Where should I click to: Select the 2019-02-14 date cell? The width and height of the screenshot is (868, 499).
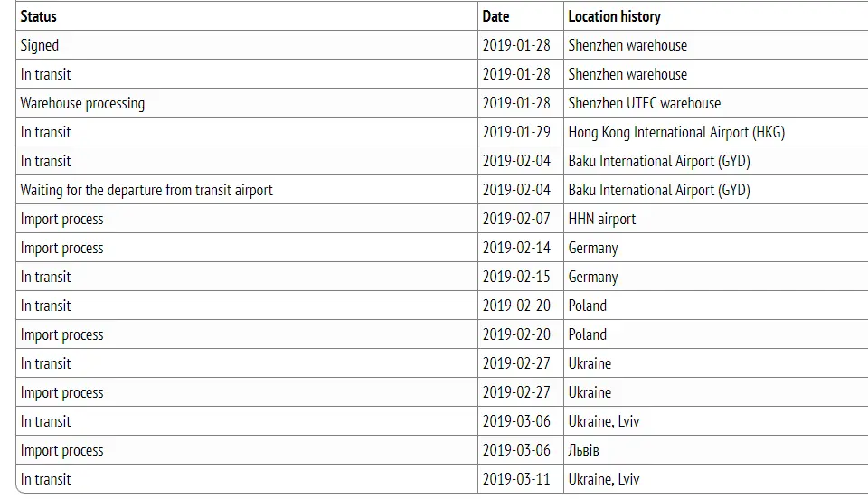521,248
